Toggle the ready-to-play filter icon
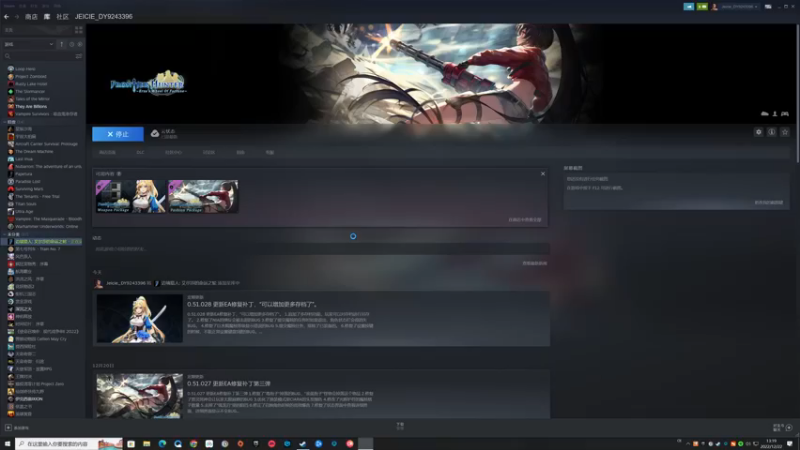The image size is (800, 450). pos(80,44)
